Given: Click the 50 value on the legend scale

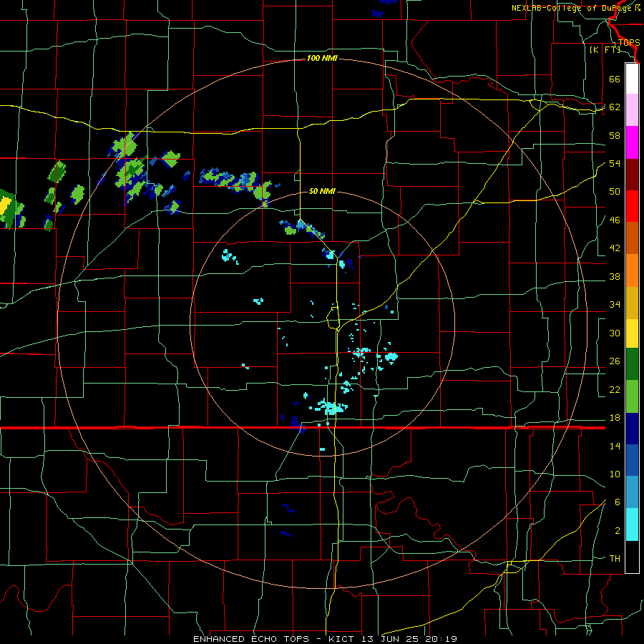Looking at the screenshot, I should [x=615, y=192].
